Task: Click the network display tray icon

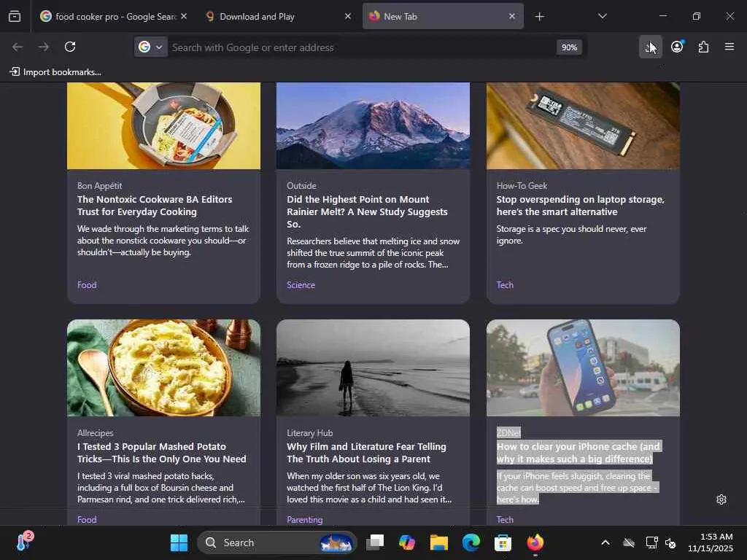Action: click(651, 542)
